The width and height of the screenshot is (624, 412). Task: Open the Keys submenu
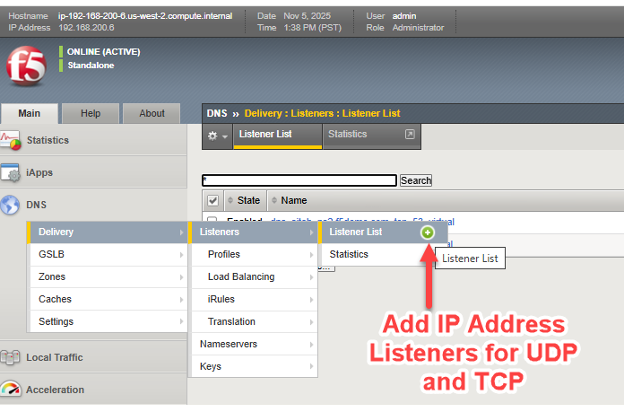(254, 366)
